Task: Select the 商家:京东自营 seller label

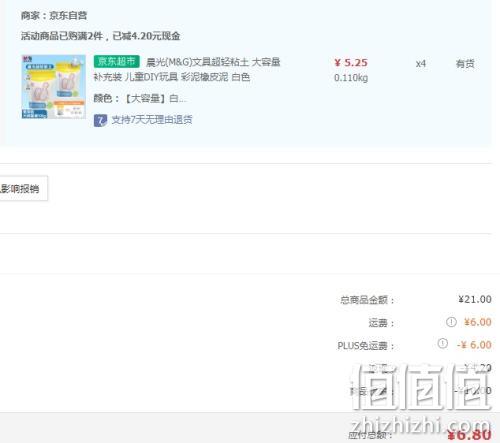Action: 54,16
